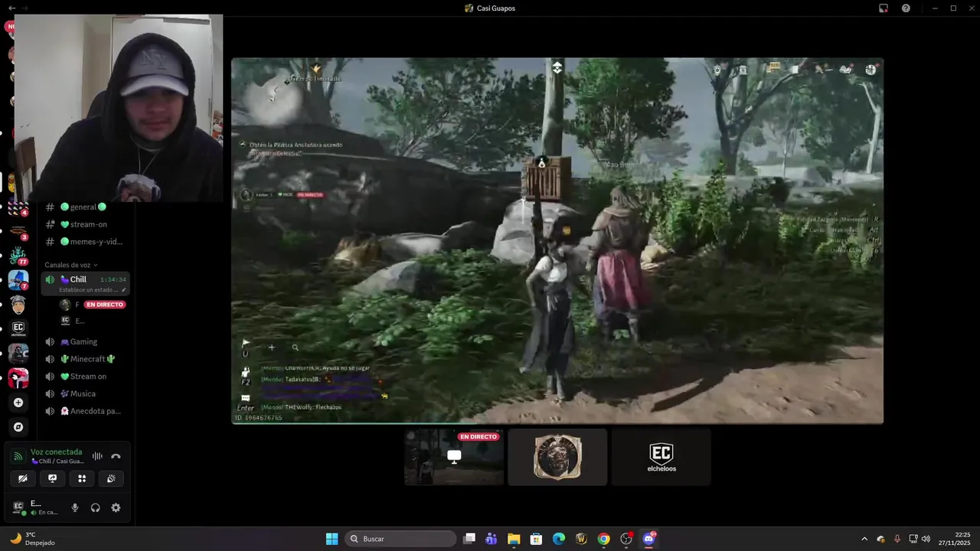Open the inbox icon in title bar
The width and height of the screenshot is (980, 551).
pos(883,8)
